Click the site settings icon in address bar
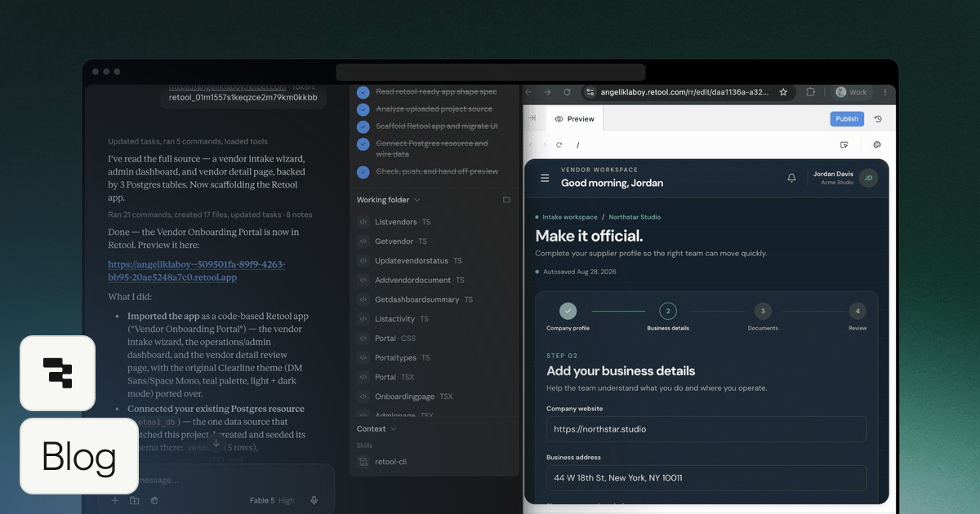This screenshot has width=980, height=514. pyautogui.click(x=590, y=92)
